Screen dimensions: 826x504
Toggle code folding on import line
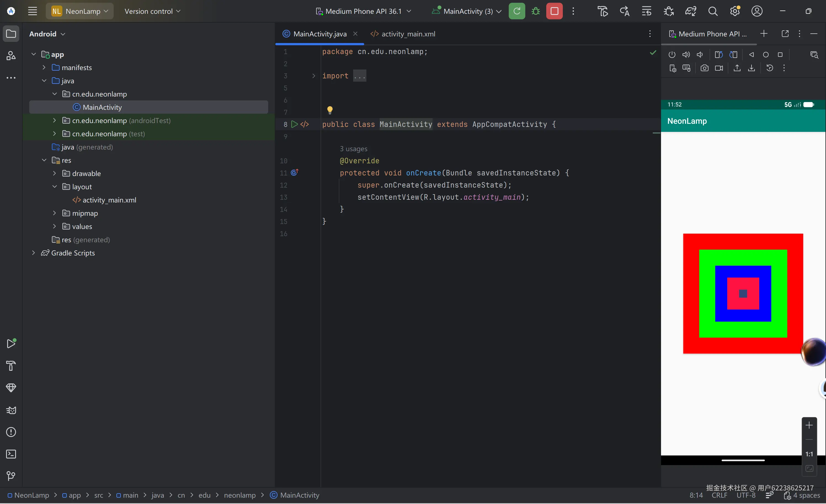pos(313,76)
